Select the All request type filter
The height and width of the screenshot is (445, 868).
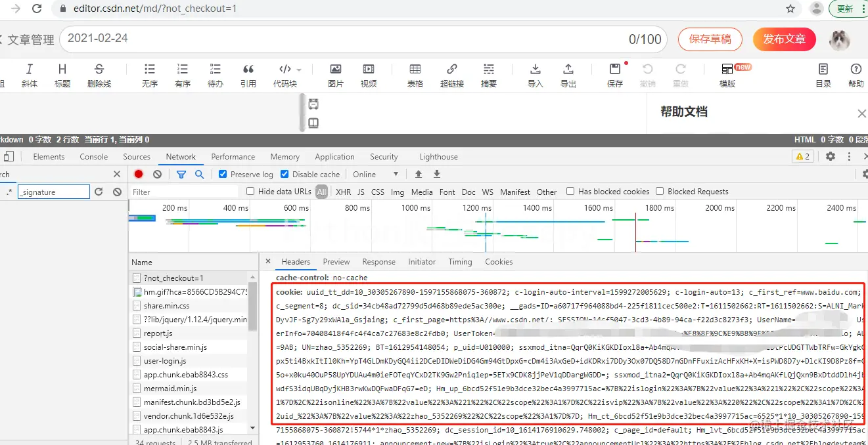click(321, 192)
